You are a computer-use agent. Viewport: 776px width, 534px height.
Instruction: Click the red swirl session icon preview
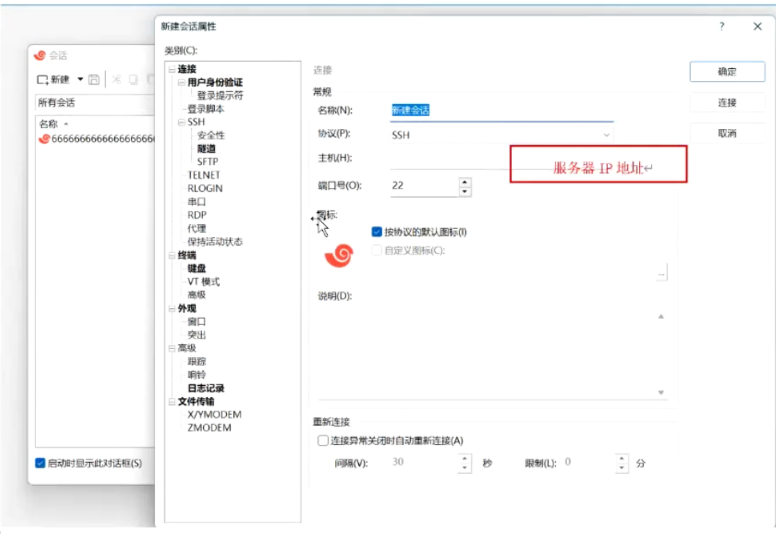(339, 255)
